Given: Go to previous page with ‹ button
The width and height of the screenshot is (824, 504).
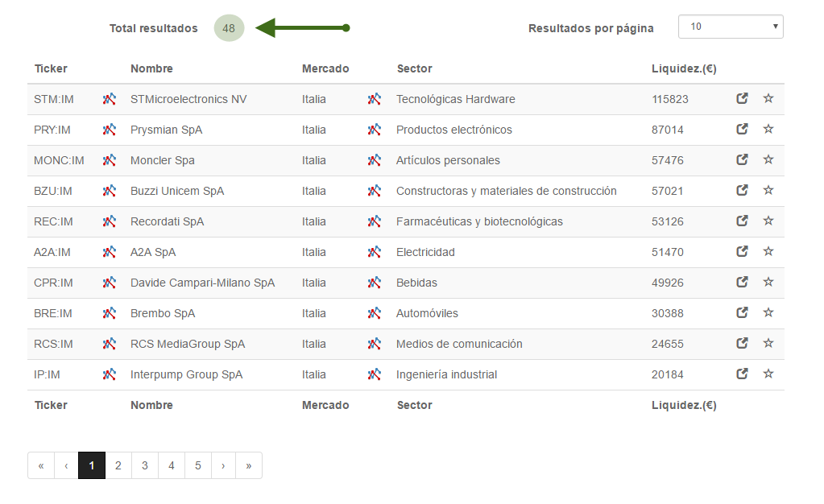Looking at the screenshot, I should tap(66, 465).
